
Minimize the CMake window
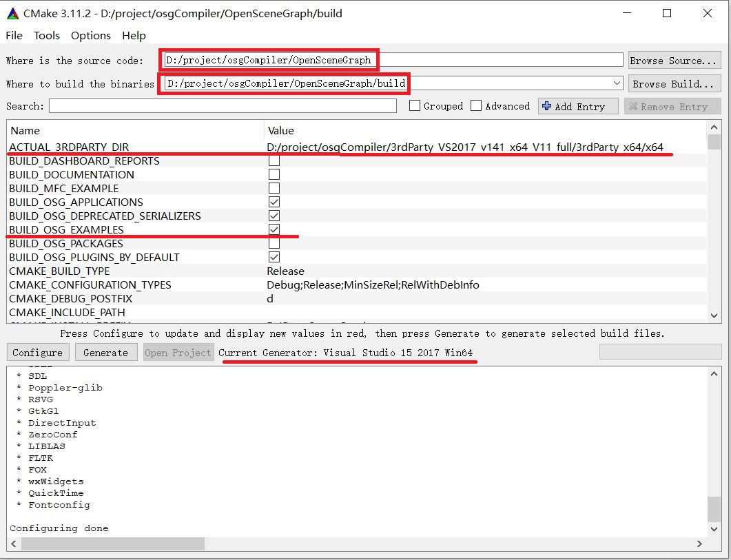click(628, 14)
